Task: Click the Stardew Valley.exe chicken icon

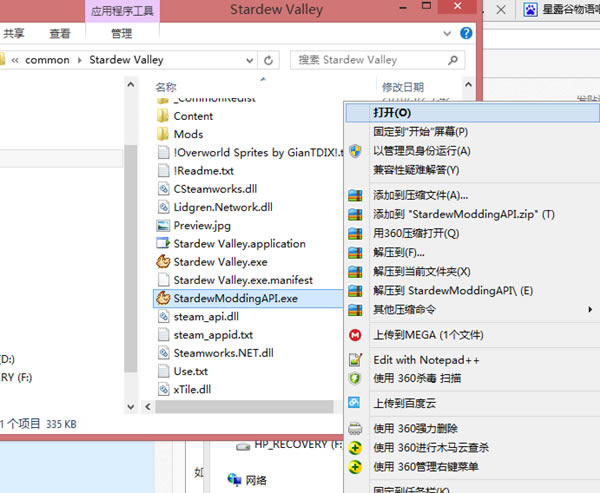Action: pyautogui.click(x=165, y=262)
